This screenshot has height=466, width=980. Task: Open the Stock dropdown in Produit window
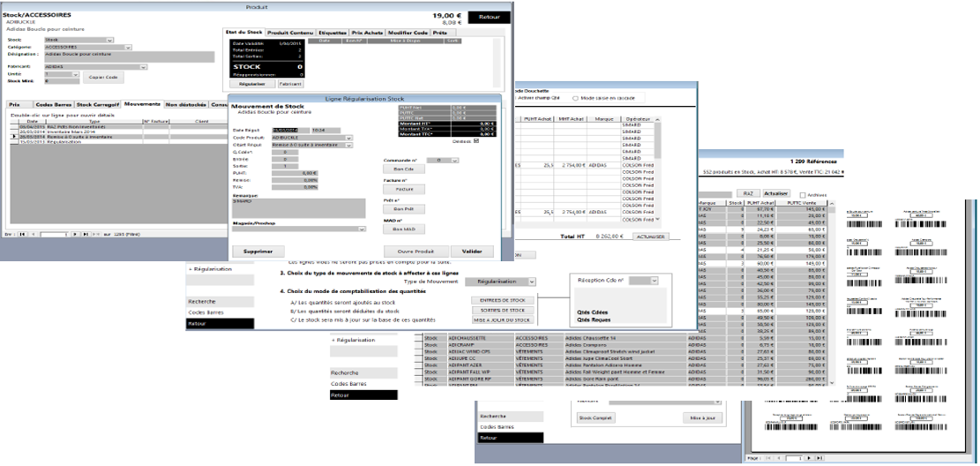coord(110,40)
